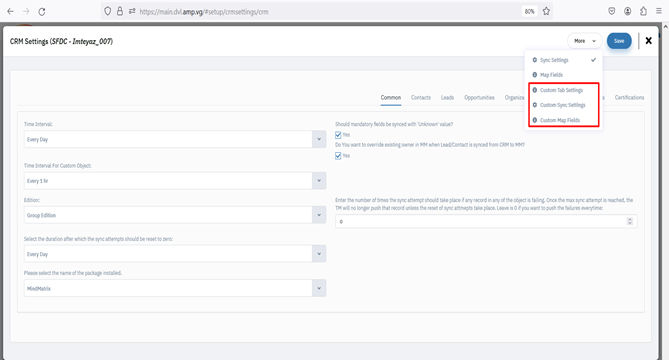Image resolution: width=669 pixels, height=360 pixels.
Task: Click the browser forward arrow
Action: 26,12
